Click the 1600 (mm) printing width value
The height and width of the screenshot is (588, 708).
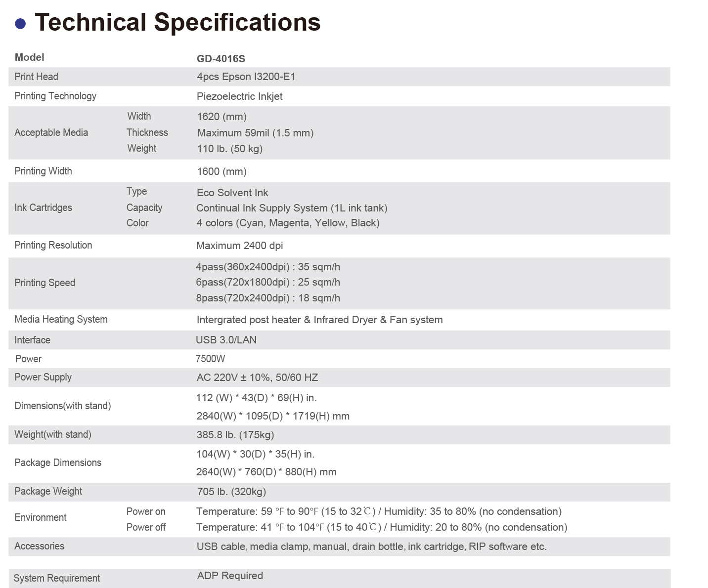(221, 171)
